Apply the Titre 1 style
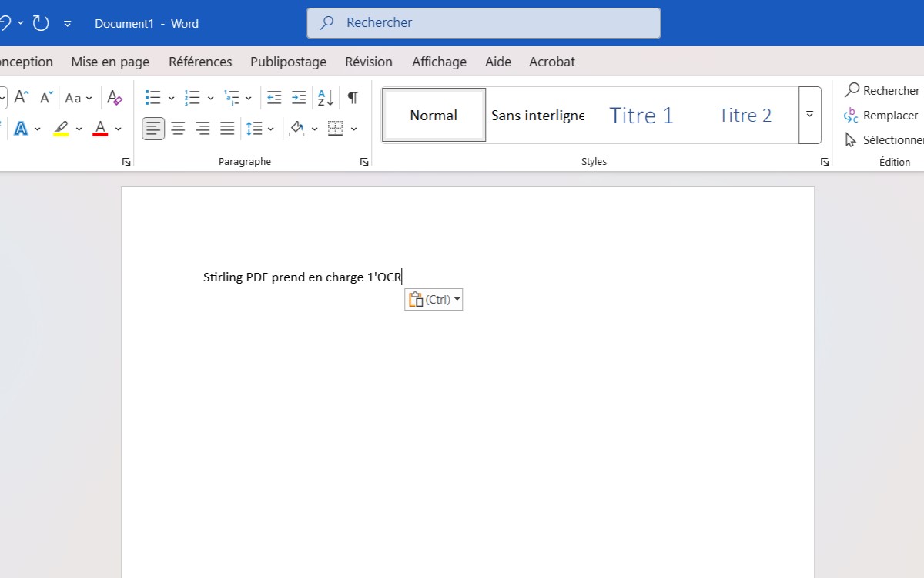 [641, 116]
